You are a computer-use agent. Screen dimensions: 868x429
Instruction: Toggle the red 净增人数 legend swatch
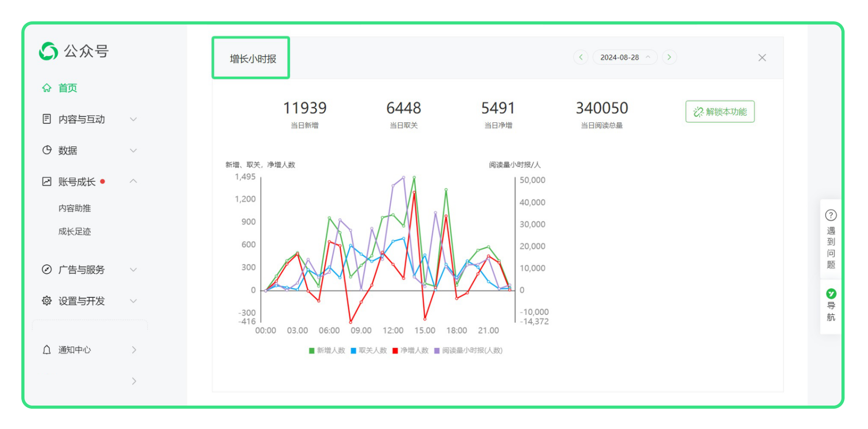[x=395, y=351]
